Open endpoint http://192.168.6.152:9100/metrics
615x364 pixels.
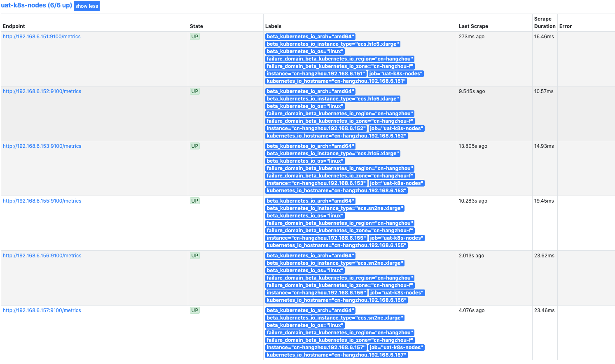42,91
